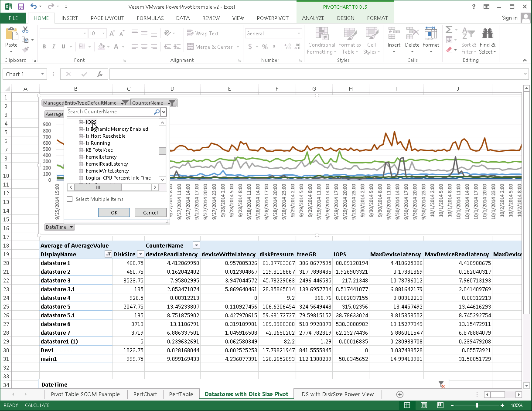Apply Center horizontal alignment
This screenshot has height=411, width=532.
144,47
